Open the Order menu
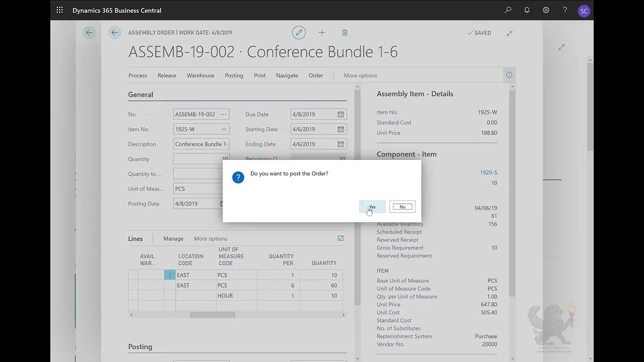 pyautogui.click(x=315, y=75)
